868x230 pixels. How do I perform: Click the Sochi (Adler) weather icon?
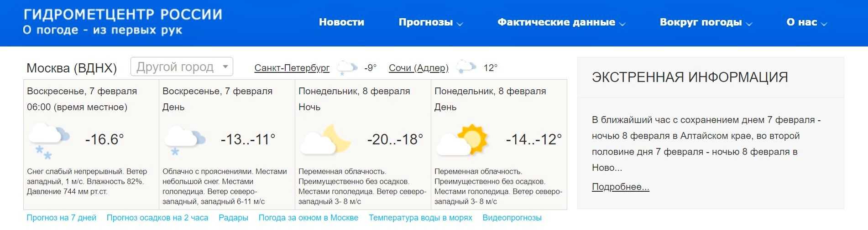(x=466, y=67)
